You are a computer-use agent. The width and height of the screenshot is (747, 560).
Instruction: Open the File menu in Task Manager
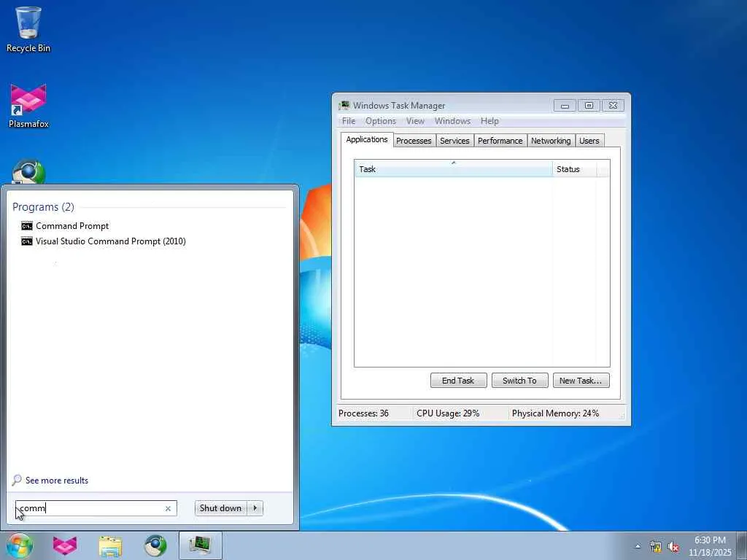[349, 121]
